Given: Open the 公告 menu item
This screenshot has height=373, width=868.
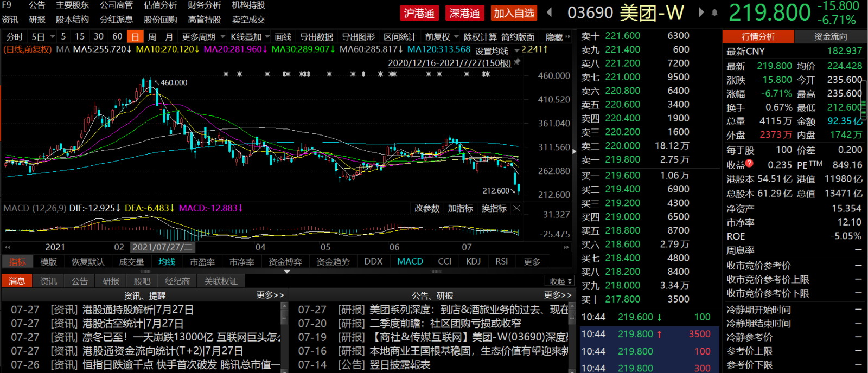Looking at the screenshot, I should click(37, 5).
